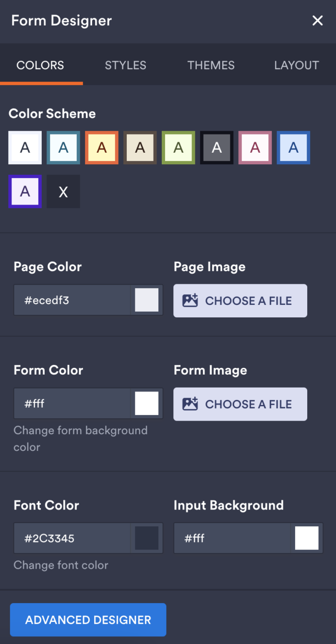This screenshot has width=336, height=644.
Task: Open the Advanced Designer
Action: coord(88,620)
